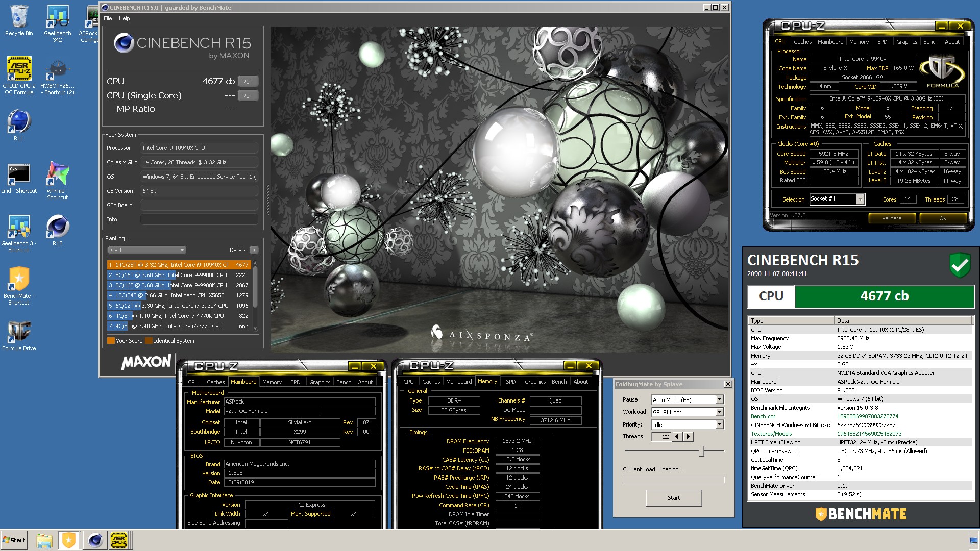This screenshot has height=551, width=980.
Task: Click the Info input field in Cinebench
Action: [x=199, y=219]
